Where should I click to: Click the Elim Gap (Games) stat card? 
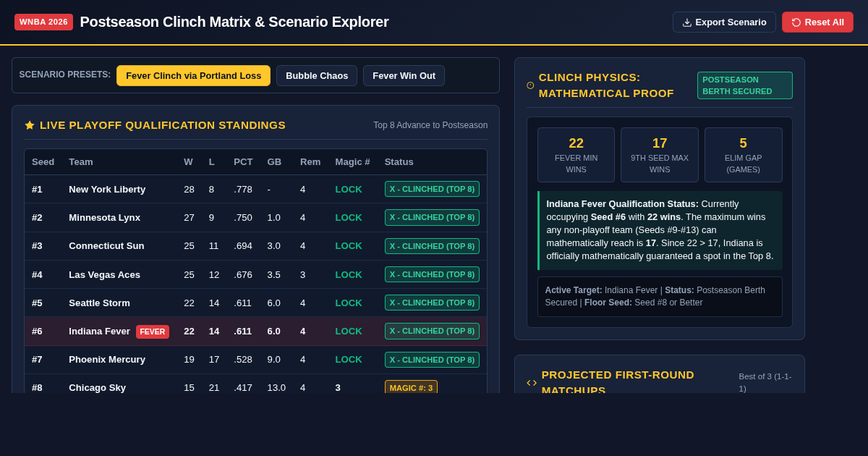pos(744,155)
